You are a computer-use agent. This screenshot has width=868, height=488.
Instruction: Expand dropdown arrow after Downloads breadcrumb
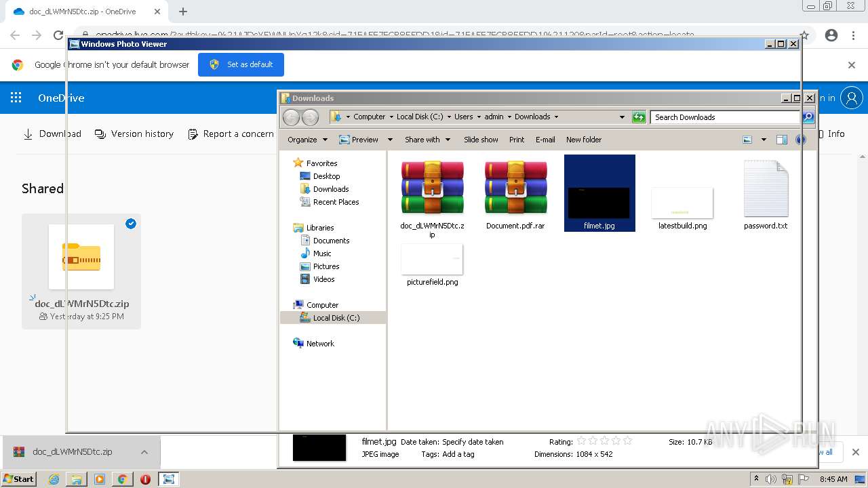tap(556, 117)
